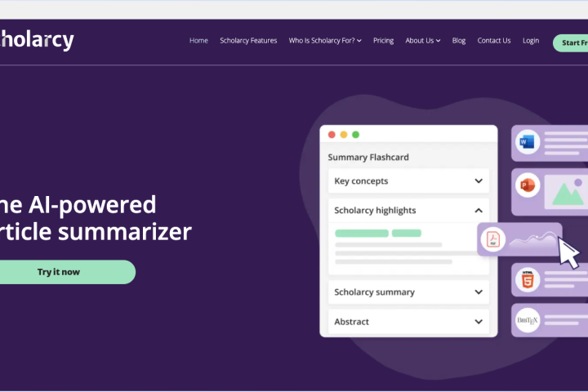Expand the Abstract section
Image resolution: width=588 pixels, height=392 pixels.
click(479, 322)
